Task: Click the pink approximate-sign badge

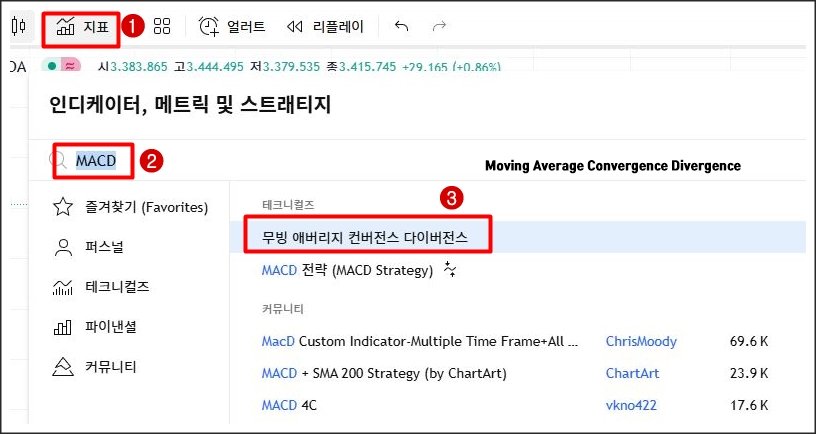Action: coord(69,66)
